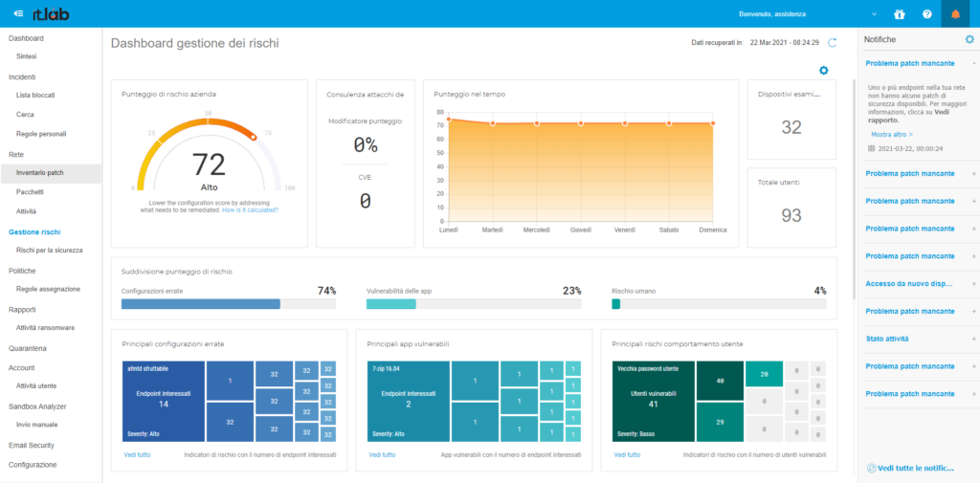The image size is (980, 483).
Task: Collapse the first Problema patch mancante notification
Action: pos(973,63)
